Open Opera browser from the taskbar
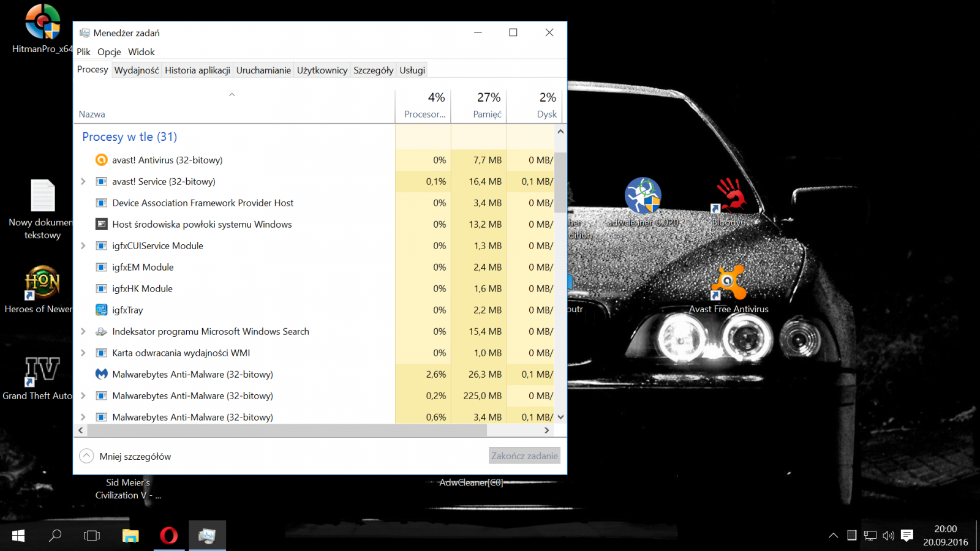 (x=169, y=536)
